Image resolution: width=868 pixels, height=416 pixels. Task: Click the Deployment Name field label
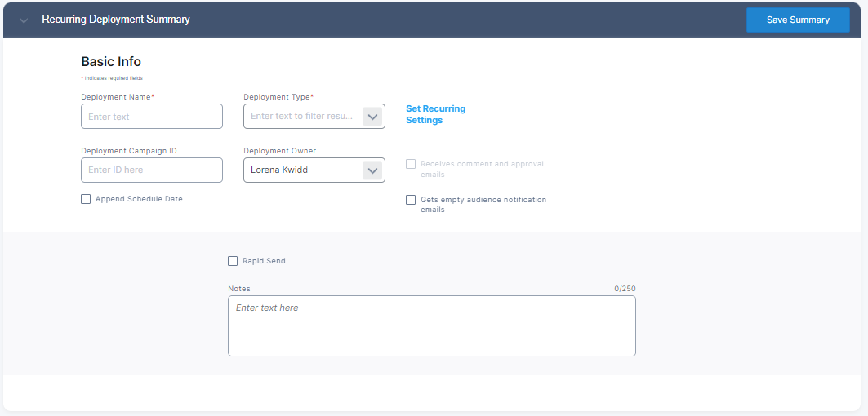(x=118, y=97)
